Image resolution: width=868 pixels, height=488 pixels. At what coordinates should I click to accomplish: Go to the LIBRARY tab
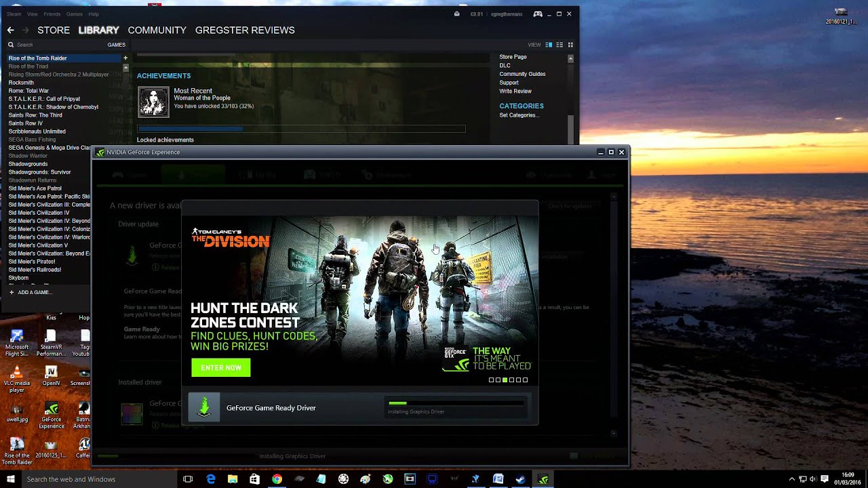pyautogui.click(x=98, y=30)
